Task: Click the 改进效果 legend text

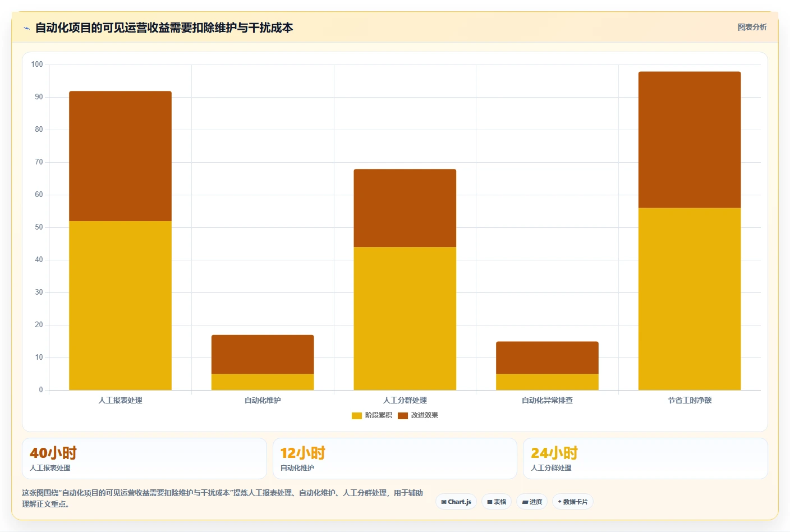Action: click(425, 415)
